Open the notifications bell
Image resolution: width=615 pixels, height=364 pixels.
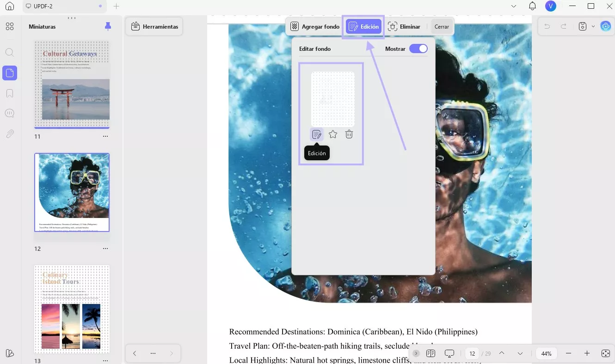coord(532,6)
